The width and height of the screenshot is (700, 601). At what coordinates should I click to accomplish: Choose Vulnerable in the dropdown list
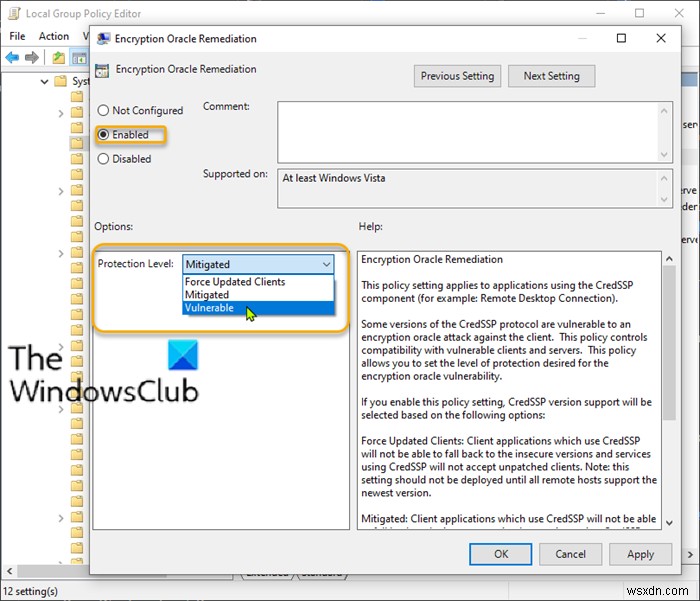coord(258,308)
